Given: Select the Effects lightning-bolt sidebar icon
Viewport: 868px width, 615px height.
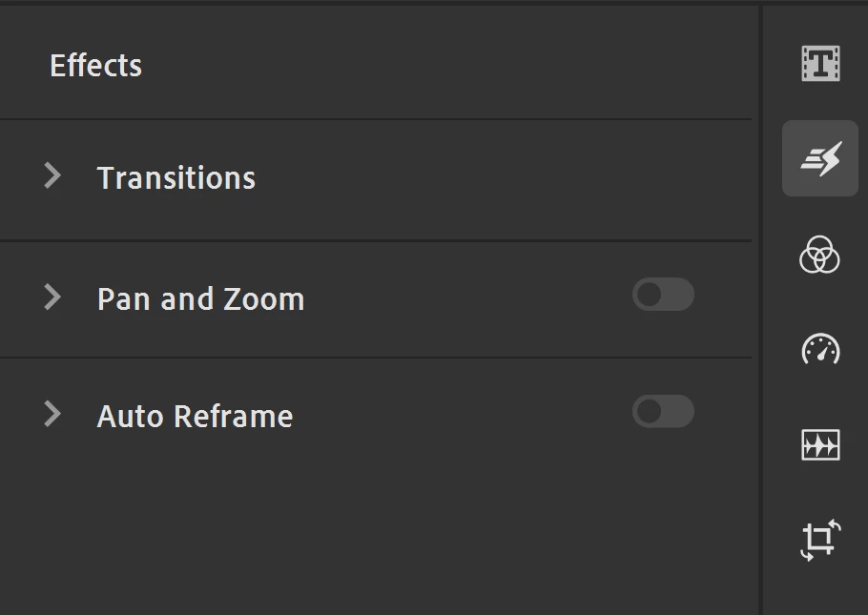Looking at the screenshot, I should click(x=819, y=158).
